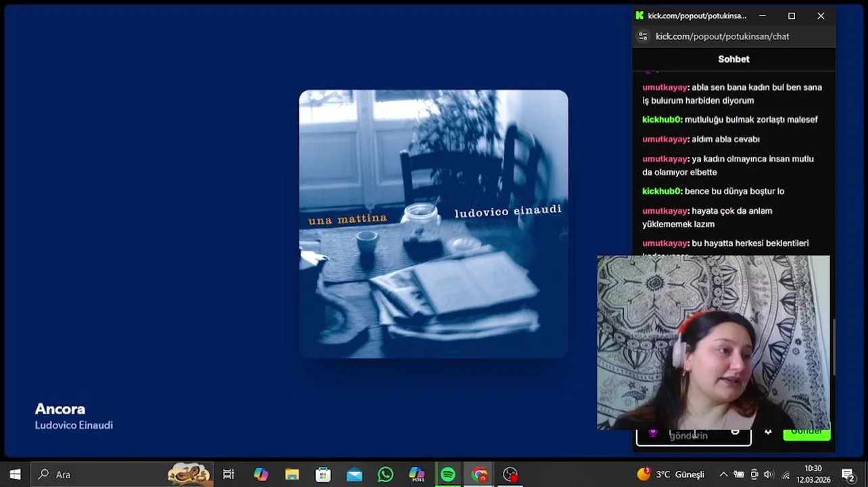Open the Windows Start menu
Image resolution: width=868 pixels, height=487 pixels.
click(x=15, y=474)
